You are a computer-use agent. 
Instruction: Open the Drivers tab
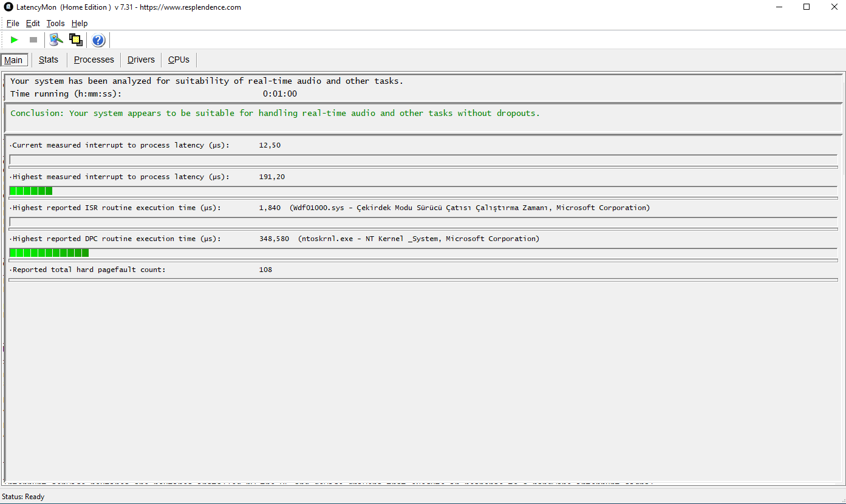pos(141,60)
